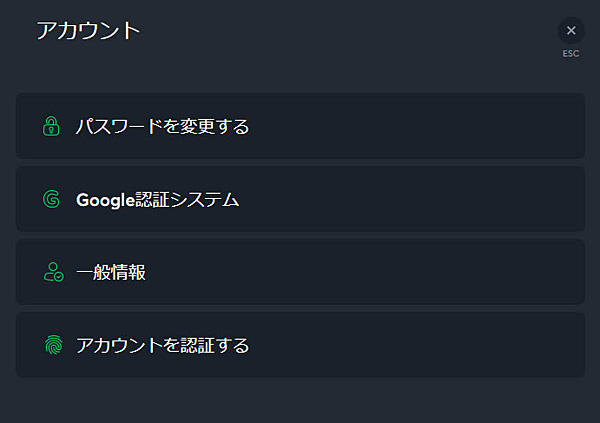Close the アカウント panel with the X icon
This screenshot has height=423, width=600.
(571, 31)
